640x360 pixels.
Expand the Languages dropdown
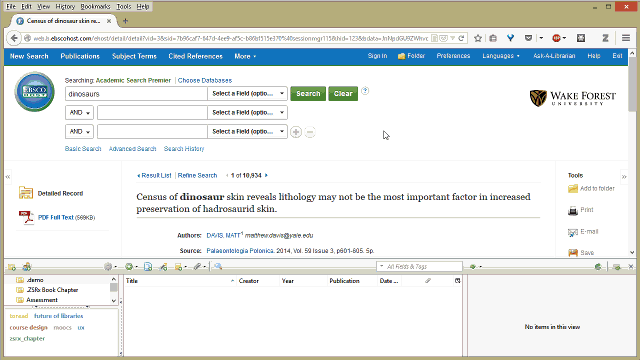tap(501, 56)
